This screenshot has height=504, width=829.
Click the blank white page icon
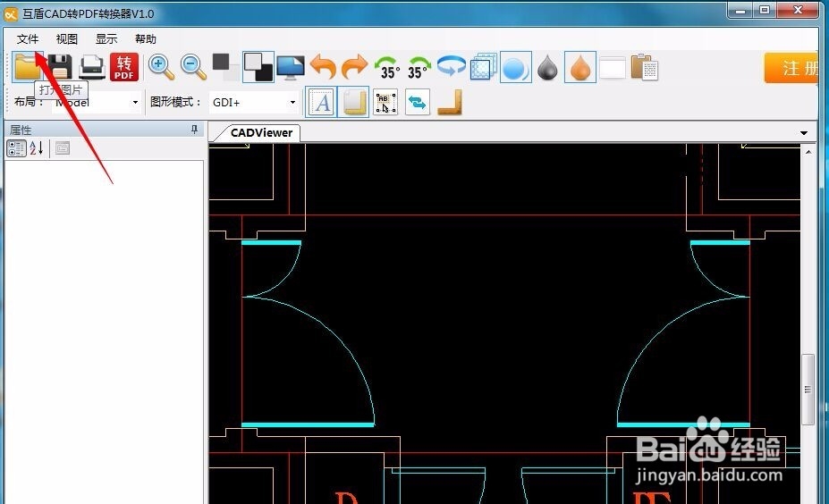click(613, 68)
